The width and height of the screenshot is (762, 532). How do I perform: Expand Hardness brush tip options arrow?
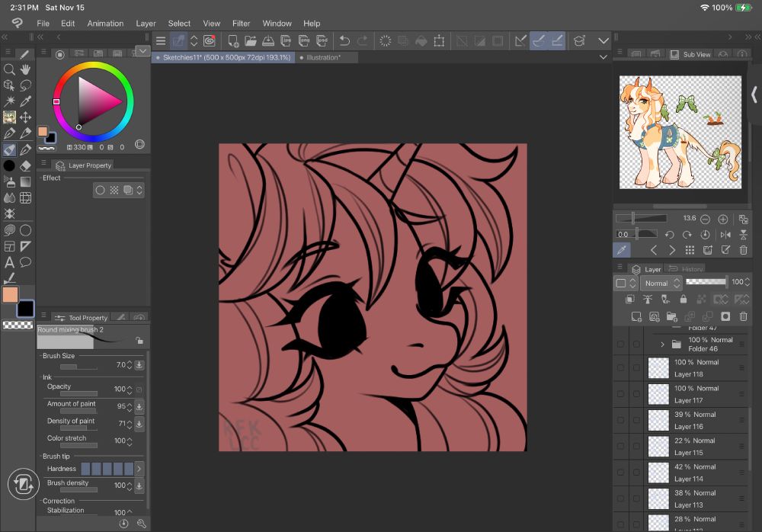pyautogui.click(x=139, y=469)
